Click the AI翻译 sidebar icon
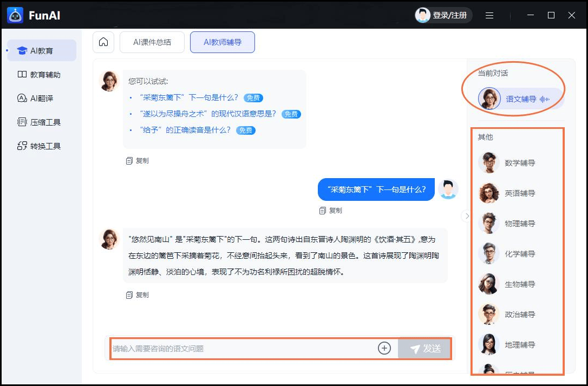The height and width of the screenshot is (386, 588). [22, 98]
